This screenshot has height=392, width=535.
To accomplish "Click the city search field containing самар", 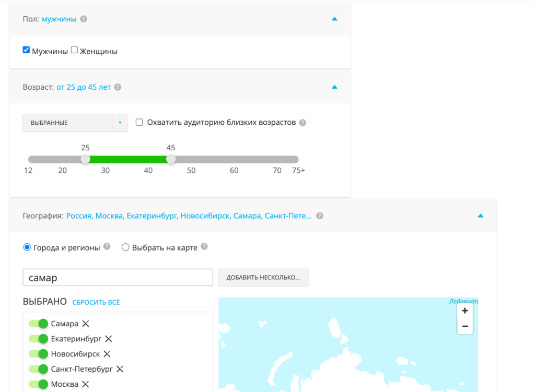I will click(118, 278).
